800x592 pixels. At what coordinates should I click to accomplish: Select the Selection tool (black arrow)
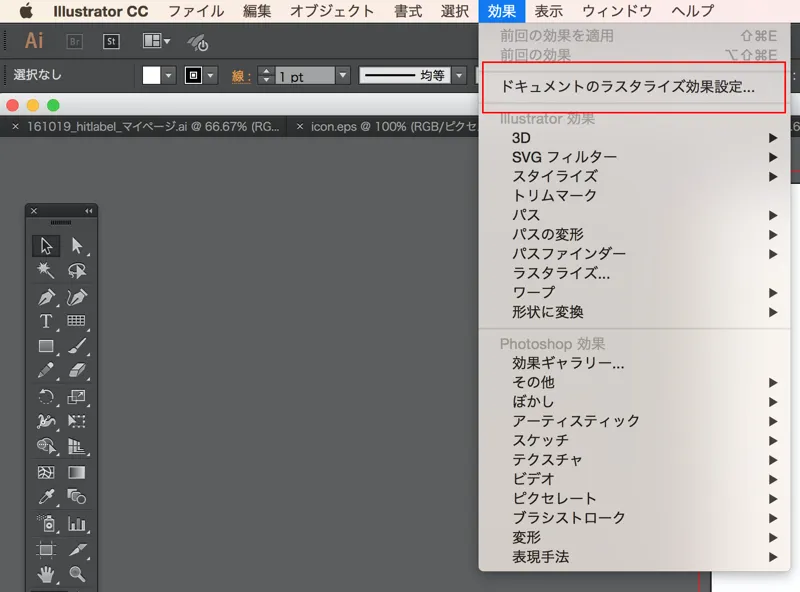pyautogui.click(x=46, y=245)
